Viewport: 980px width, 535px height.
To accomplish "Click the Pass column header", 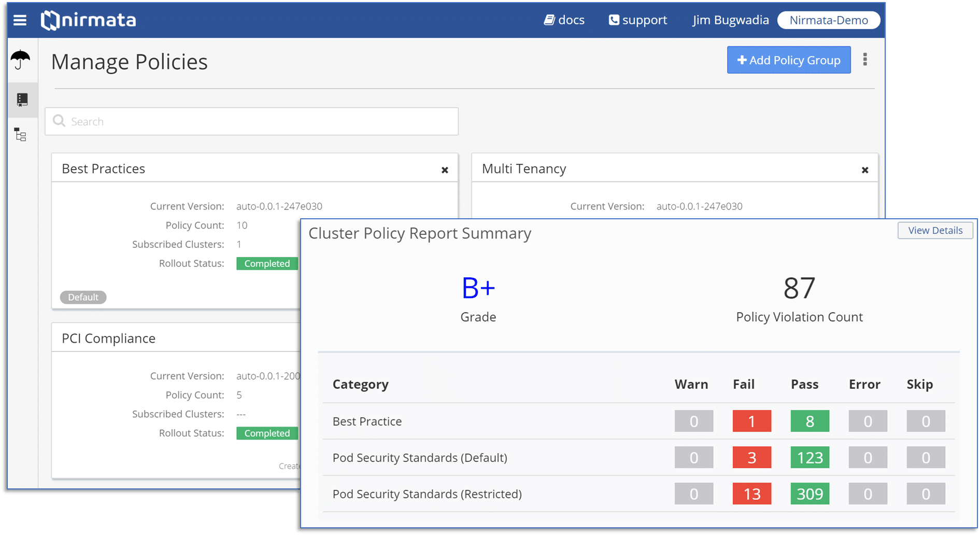I will click(x=805, y=384).
